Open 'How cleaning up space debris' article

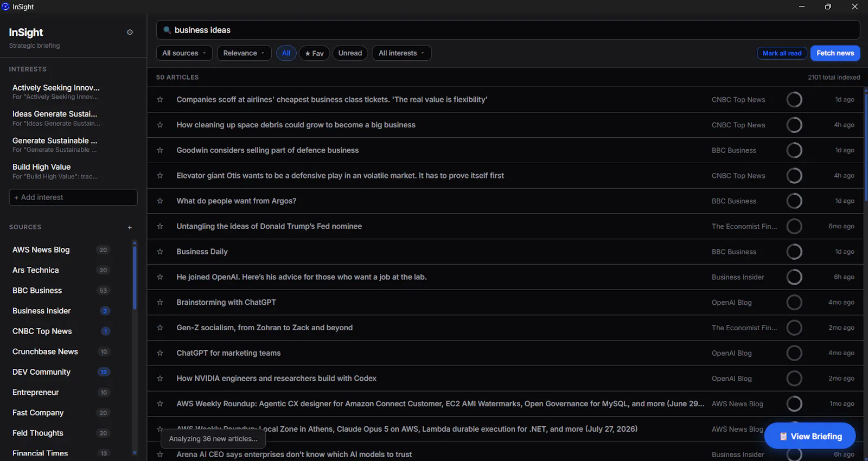(x=296, y=125)
